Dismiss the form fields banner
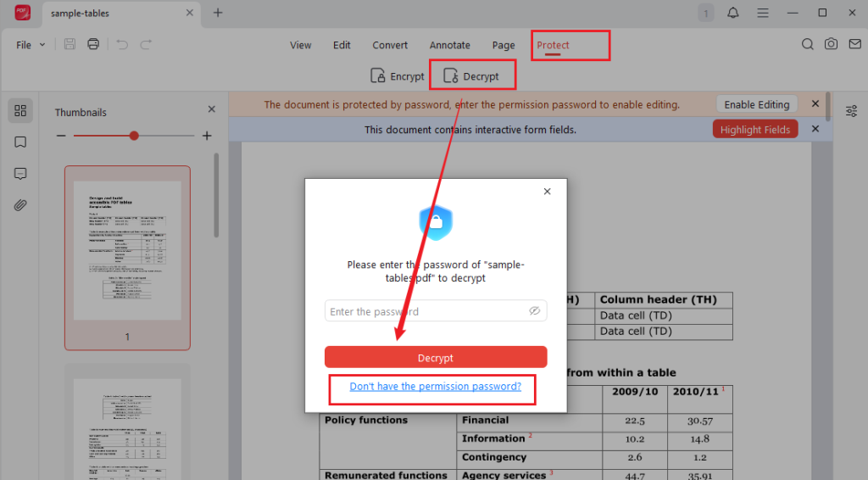Screen dimensions: 868x480 815,128
